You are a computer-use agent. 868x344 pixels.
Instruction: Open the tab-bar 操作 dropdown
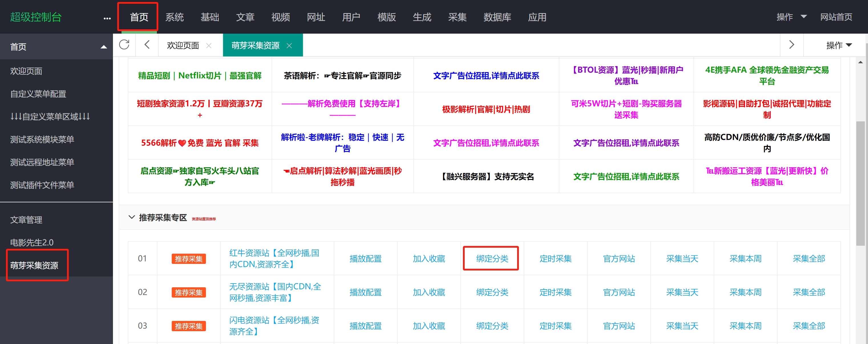coord(839,45)
